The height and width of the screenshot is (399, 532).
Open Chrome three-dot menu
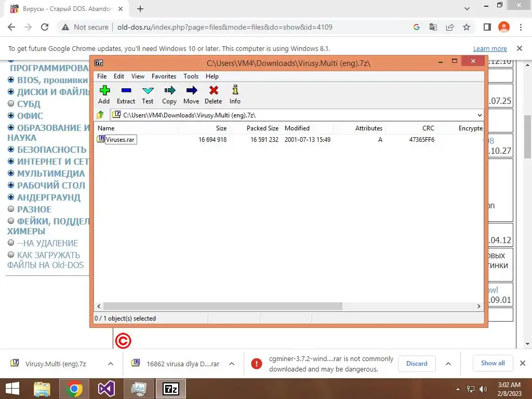tap(521, 27)
